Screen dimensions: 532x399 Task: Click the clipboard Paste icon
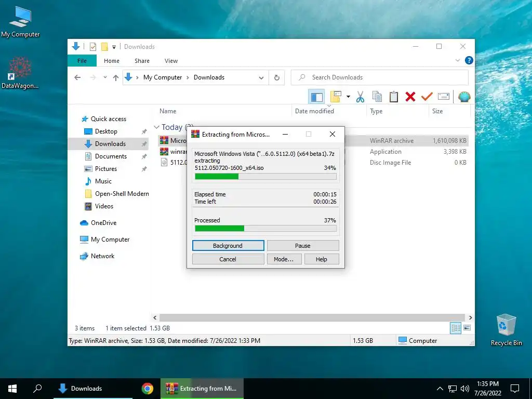tap(394, 97)
